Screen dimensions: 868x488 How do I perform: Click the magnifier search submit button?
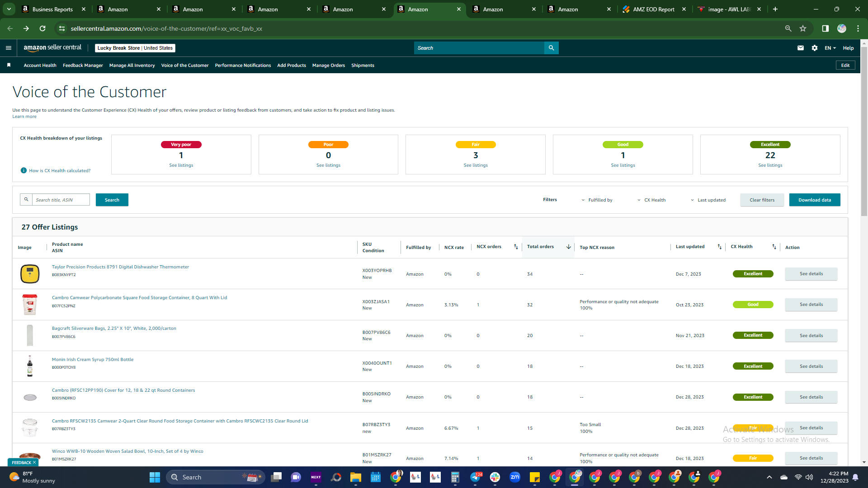(552, 48)
